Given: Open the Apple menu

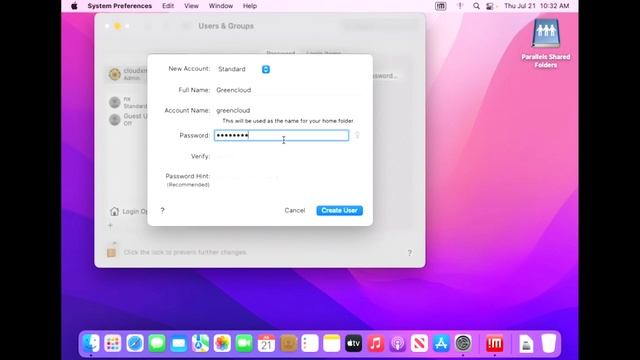Looking at the screenshot, I should click(x=74, y=6).
